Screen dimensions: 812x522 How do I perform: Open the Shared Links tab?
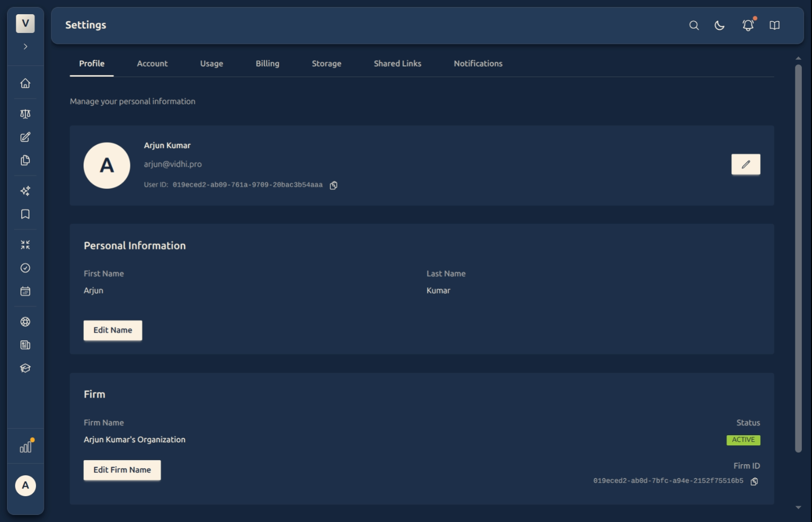tap(397, 63)
